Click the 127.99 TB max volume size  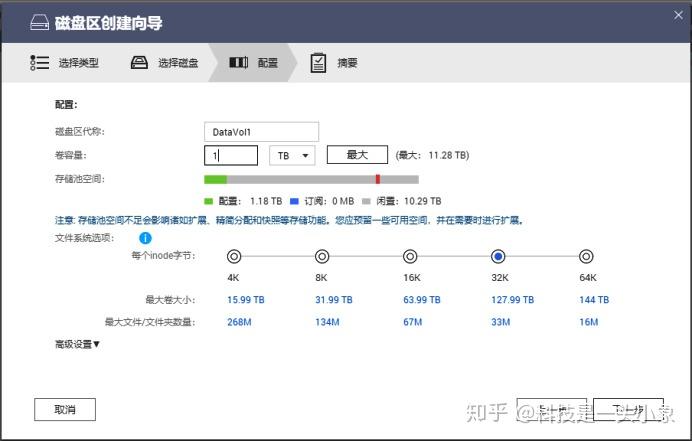tap(512, 300)
